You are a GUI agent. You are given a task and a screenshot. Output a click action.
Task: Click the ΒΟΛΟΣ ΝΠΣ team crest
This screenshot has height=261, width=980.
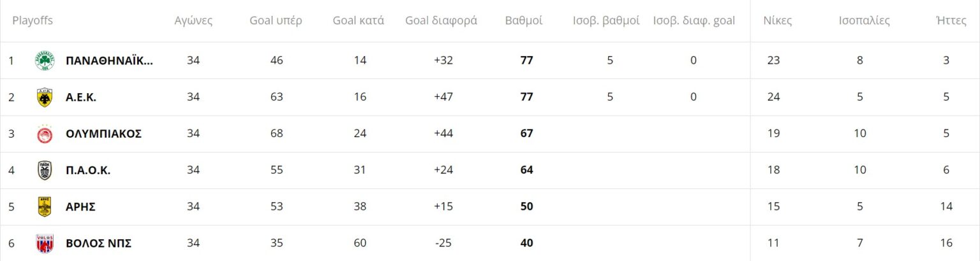pos(45,243)
